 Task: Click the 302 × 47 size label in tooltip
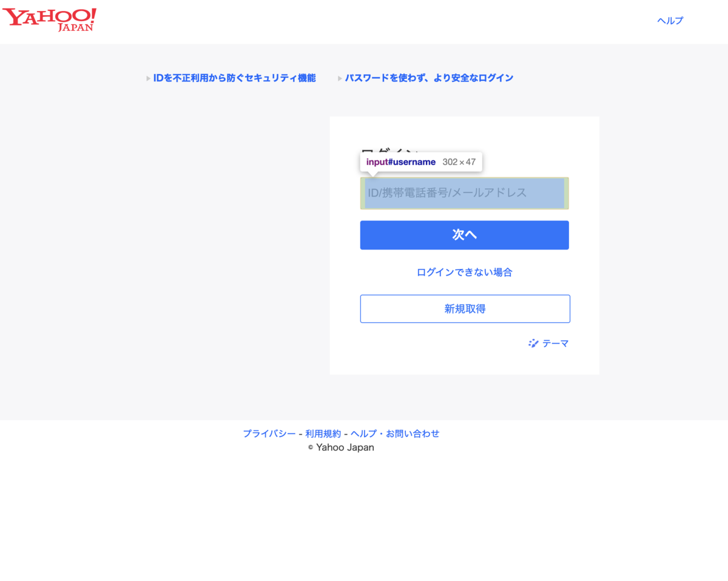[x=459, y=162]
